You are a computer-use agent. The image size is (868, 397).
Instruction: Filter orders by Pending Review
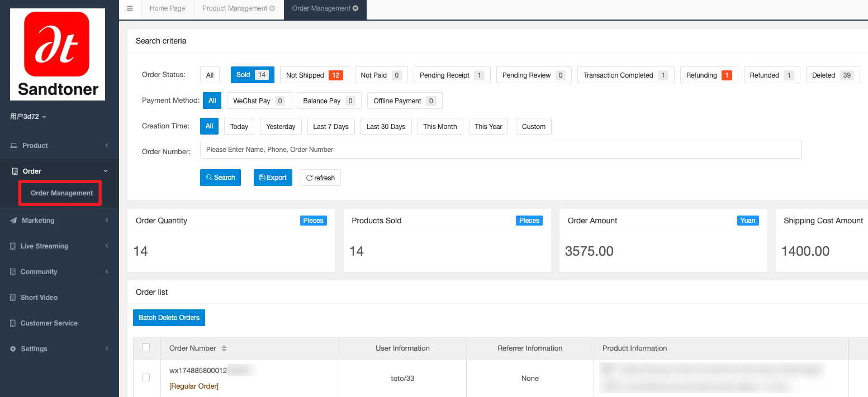pos(534,75)
